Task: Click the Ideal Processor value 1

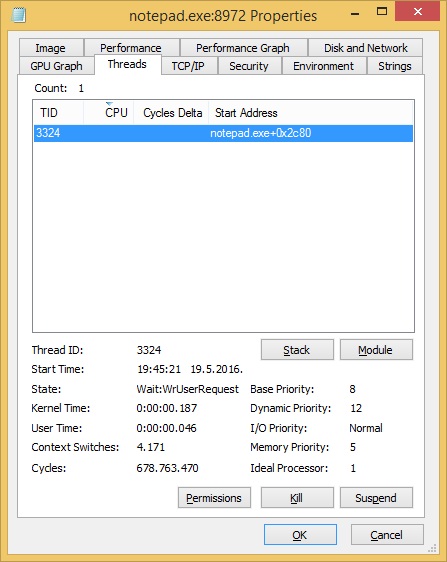Action: [x=353, y=468]
